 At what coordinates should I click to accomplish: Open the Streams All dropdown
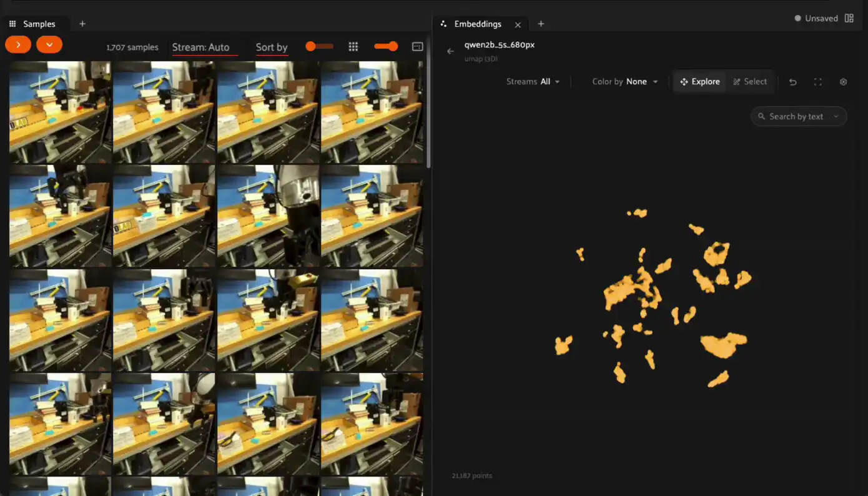tap(533, 82)
